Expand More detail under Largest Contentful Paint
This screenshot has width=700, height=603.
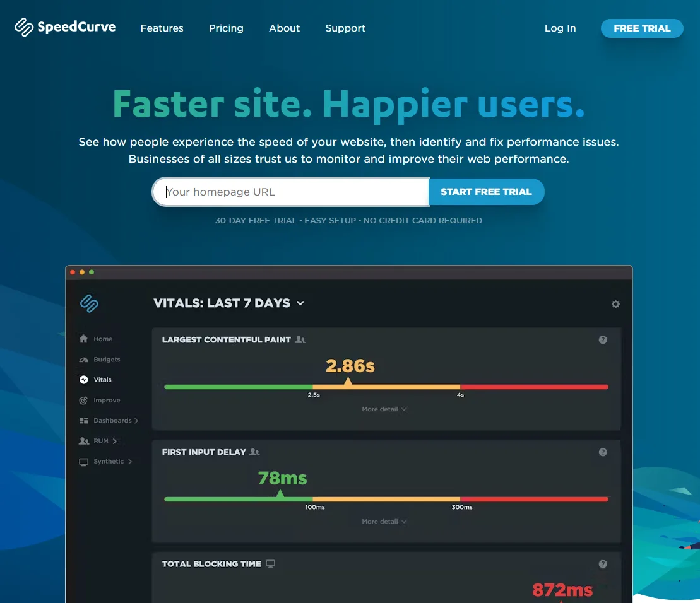(384, 409)
